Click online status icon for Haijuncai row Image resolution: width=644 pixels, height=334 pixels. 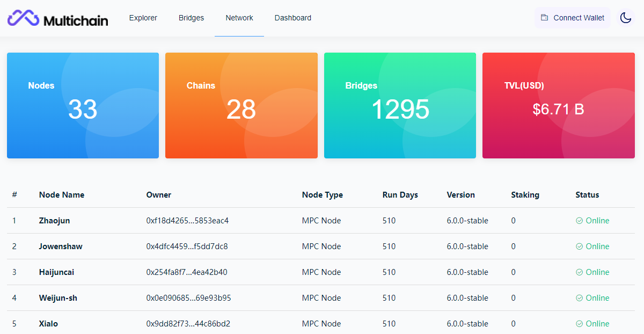coord(579,272)
